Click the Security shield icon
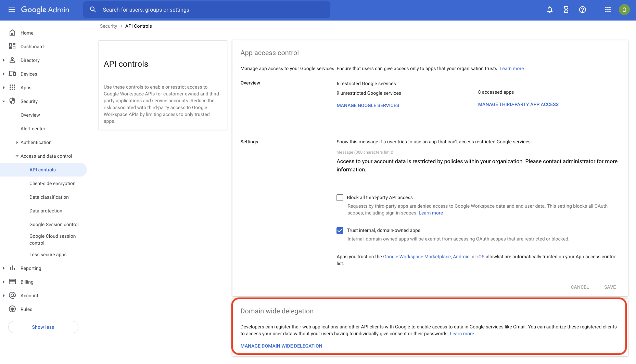 click(x=12, y=101)
